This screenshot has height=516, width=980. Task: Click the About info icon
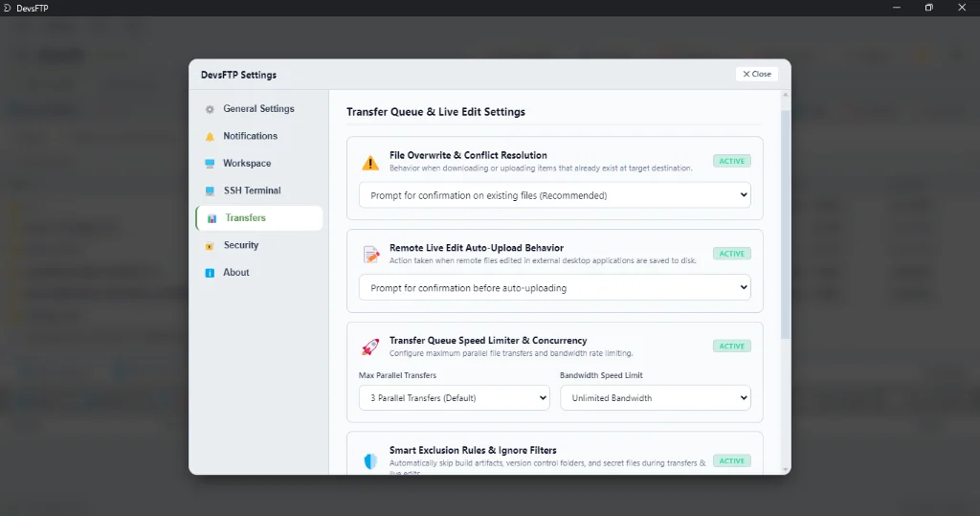[210, 273]
